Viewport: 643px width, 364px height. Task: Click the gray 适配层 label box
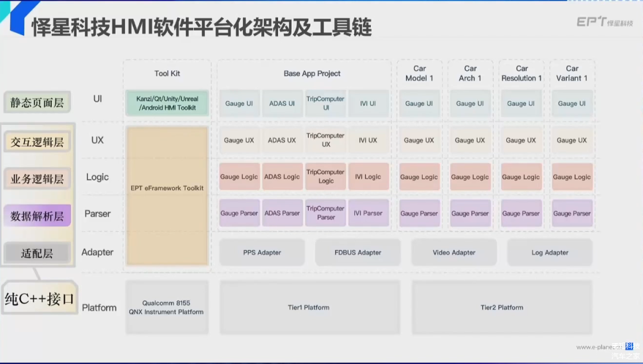click(37, 253)
